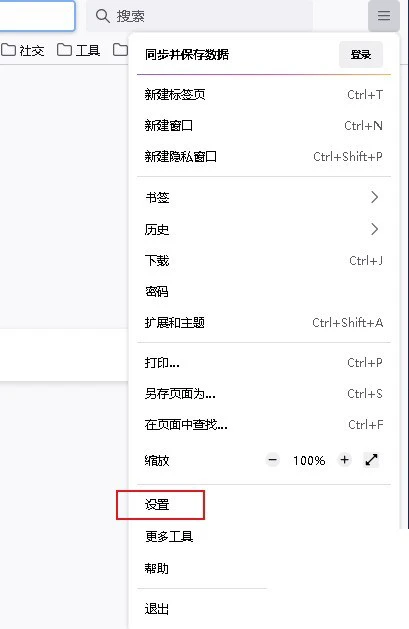Open the 更多工具 submenu
This screenshot has height=629, width=409.
point(263,536)
